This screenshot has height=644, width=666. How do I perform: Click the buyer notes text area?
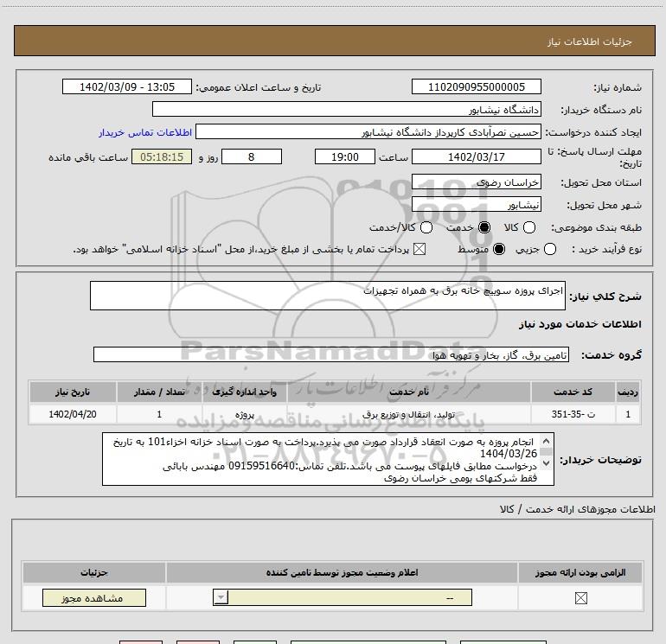[x=328, y=459]
